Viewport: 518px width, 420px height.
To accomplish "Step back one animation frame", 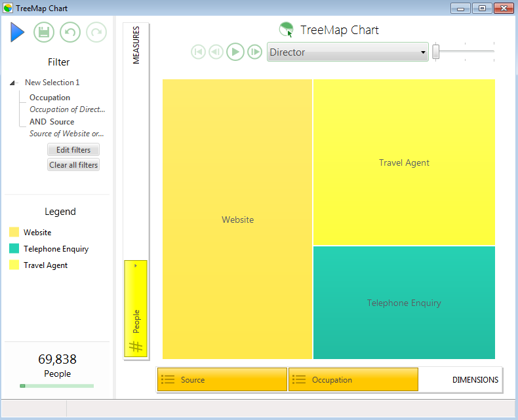I will coord(216,52).
